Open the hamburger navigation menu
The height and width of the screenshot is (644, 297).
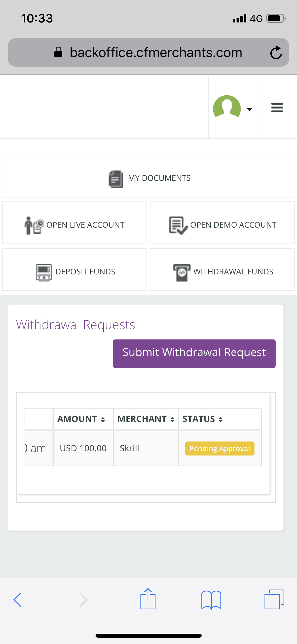(x=277, y=107)
